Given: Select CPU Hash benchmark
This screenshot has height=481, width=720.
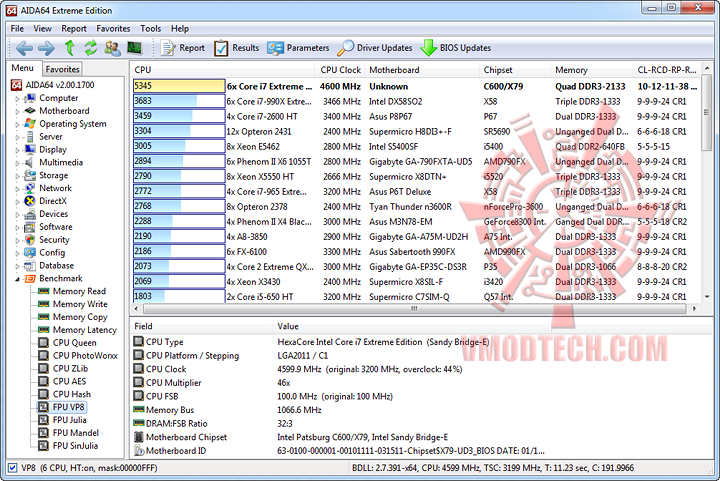Looking at the screenshot, I should [x=72, y=394].
